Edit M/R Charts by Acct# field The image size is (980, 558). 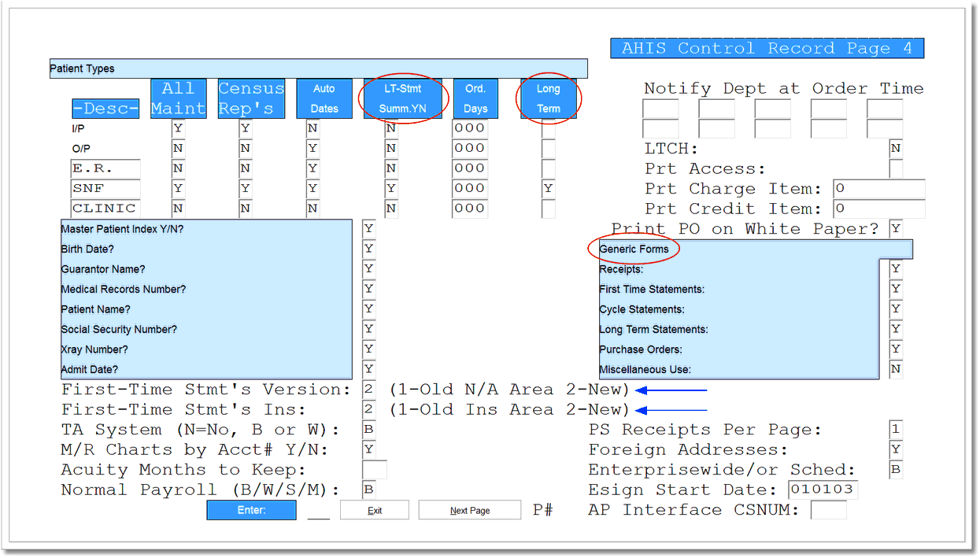pyautogui.click(x=368, y=449)
